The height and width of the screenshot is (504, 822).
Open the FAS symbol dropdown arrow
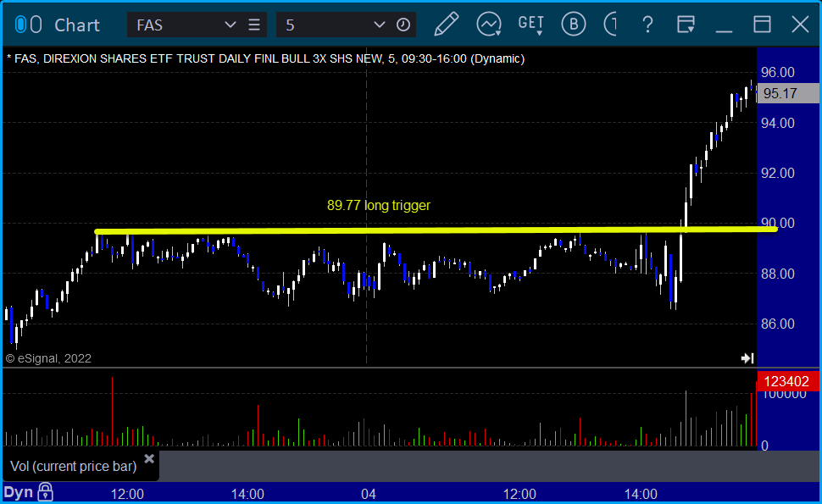click(230, 25)
